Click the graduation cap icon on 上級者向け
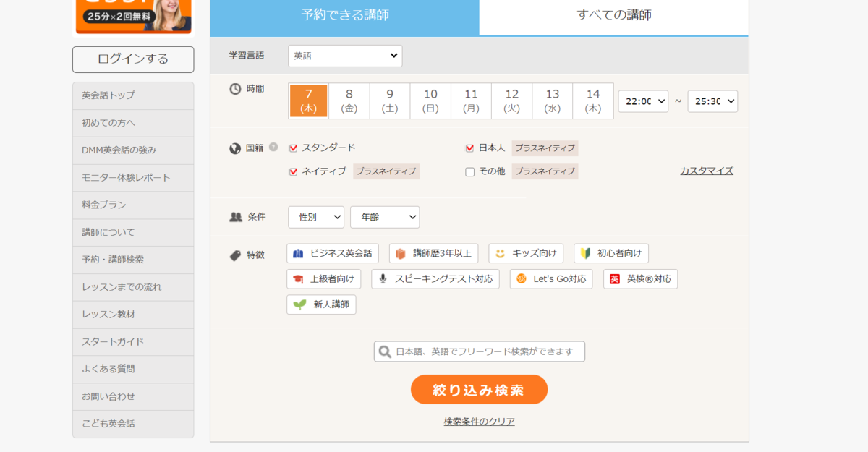Image resolution: width=868 pixels, height=452 pixels. (x=298, y=279)
